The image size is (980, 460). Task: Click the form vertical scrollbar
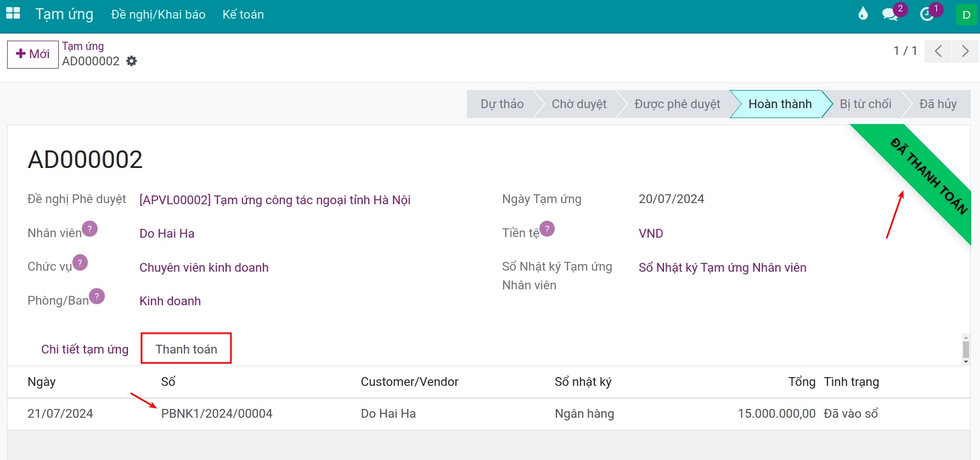[966, 349]
